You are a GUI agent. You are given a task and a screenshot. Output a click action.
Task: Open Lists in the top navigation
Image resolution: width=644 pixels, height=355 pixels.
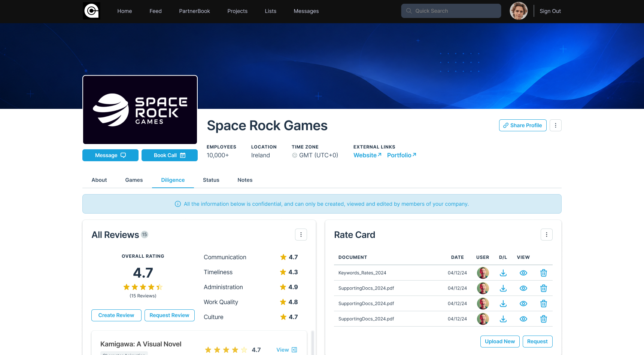point(271,11)
